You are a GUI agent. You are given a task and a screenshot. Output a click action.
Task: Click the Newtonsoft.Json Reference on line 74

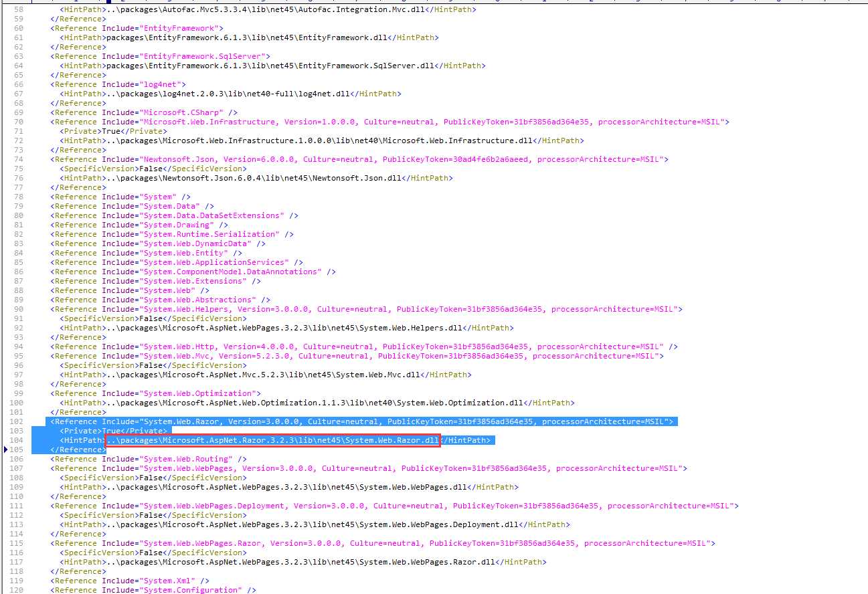pyautogui.click(x=359, y=159)
